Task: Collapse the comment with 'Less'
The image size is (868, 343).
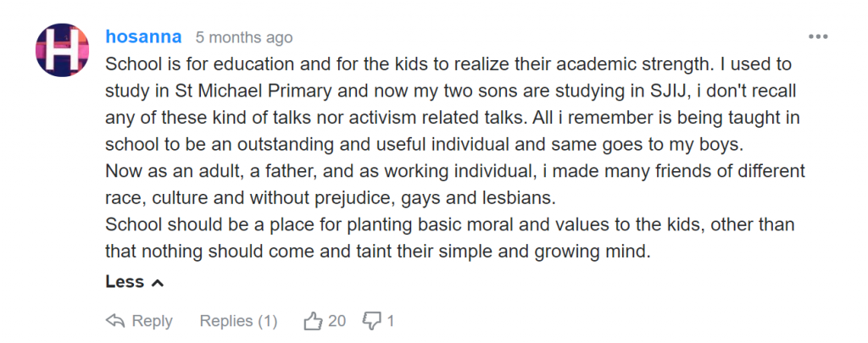Action: (x=125, y=282)
